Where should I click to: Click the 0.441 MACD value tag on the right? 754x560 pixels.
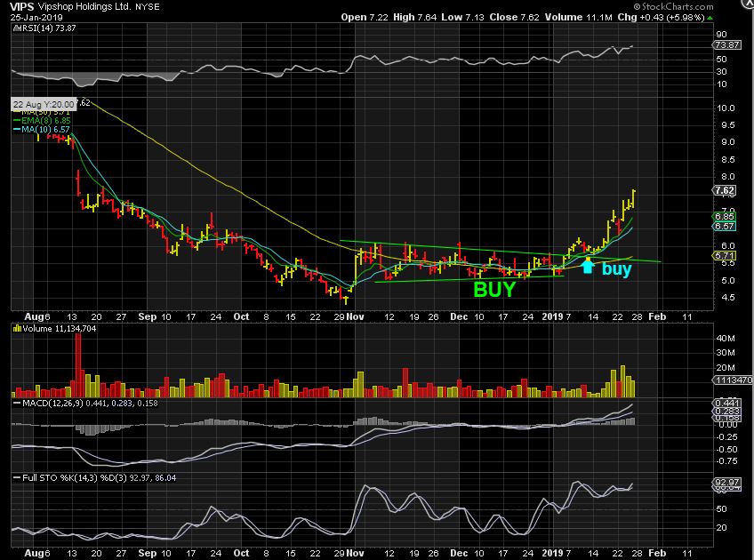(727, 403)
